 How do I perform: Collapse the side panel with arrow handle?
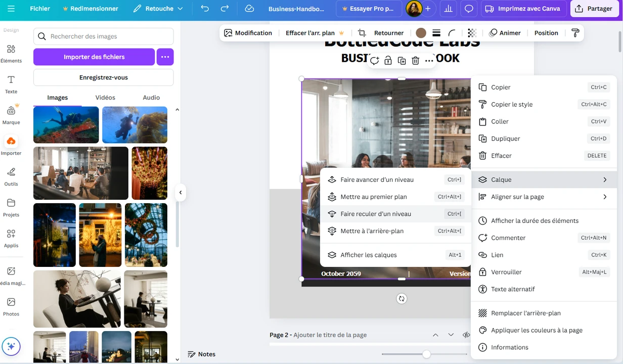(x=181, y=192)
